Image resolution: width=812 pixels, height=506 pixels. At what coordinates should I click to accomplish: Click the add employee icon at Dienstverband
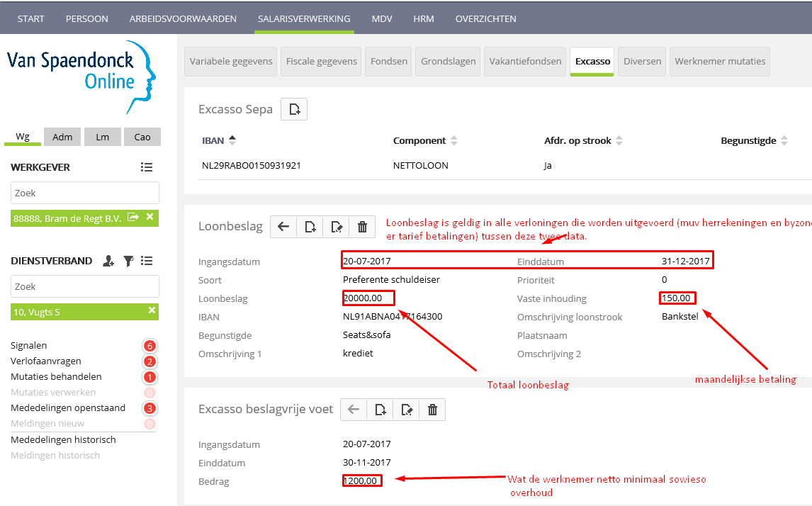click(108, 261)
